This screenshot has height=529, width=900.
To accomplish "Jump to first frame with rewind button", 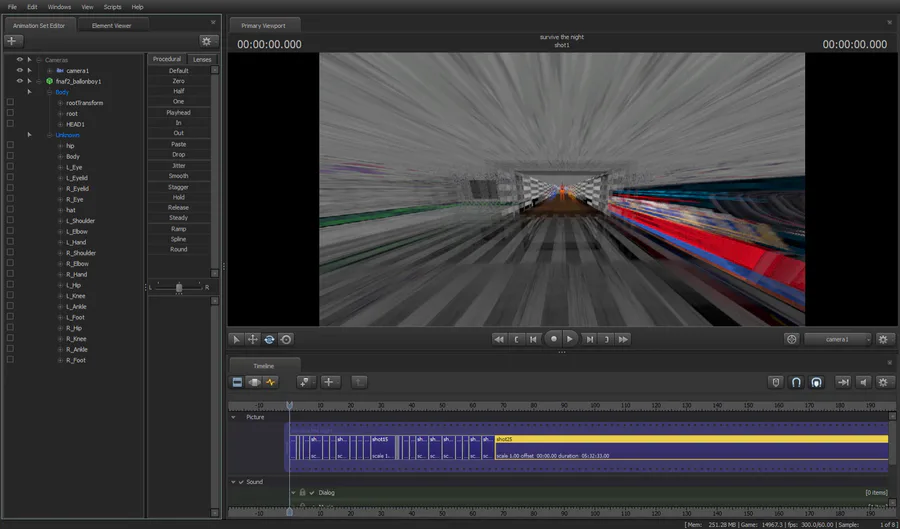I will click(499, 340).
